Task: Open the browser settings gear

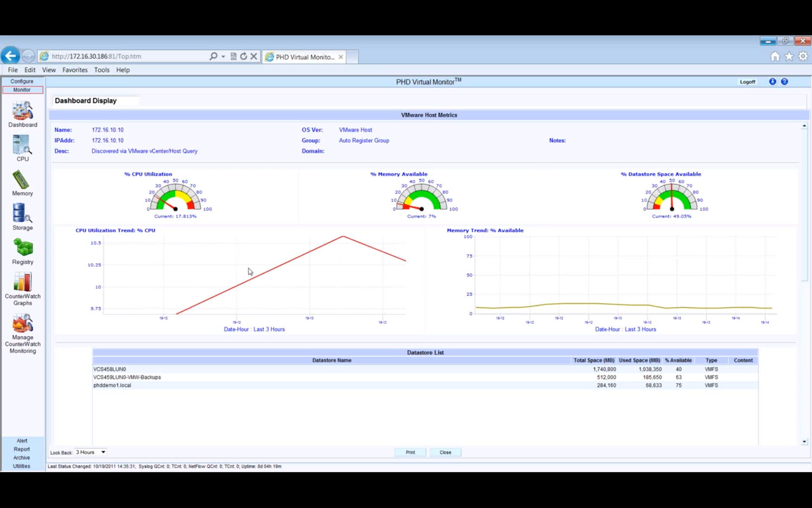Action: (x=803, y=57)
